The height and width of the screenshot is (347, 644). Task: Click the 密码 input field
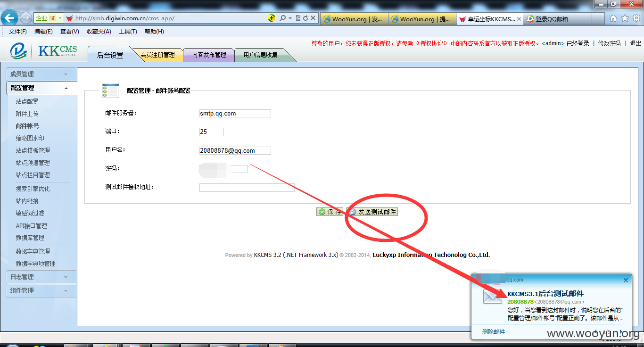pyautogui.click(x=223, y=169)
